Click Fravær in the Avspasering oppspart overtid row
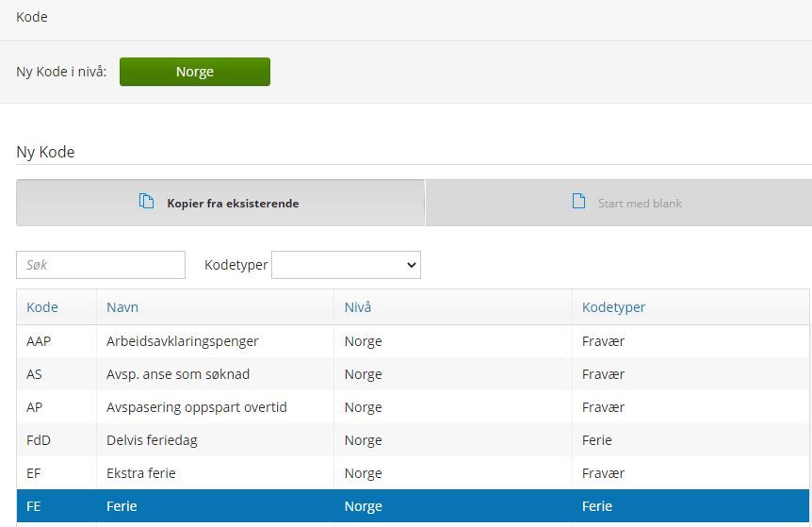The height and width of the screenshot is (527, 812). [x=603, y=407]
